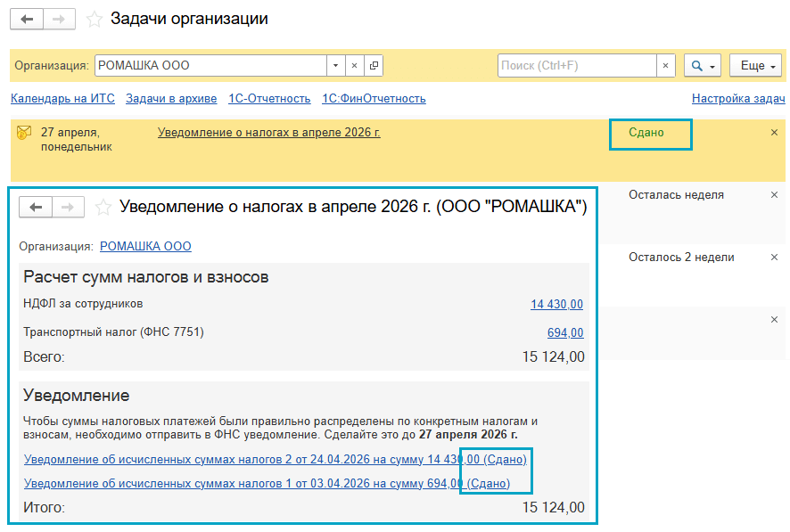Click the Всего 15 124,00 value
This screenshot has width=790, height=532.
tap(553, 356)
